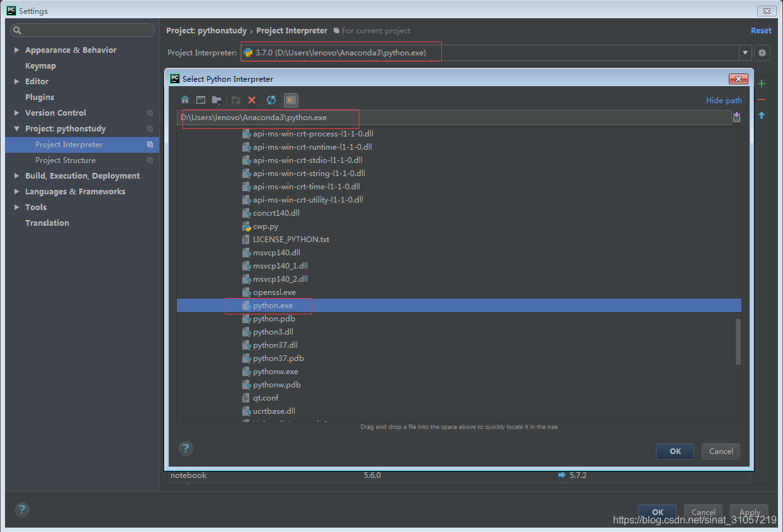Viewport: 783px width, 532px height.
Task: Click help icon at Settings window bottom
Action: (22, 509)
